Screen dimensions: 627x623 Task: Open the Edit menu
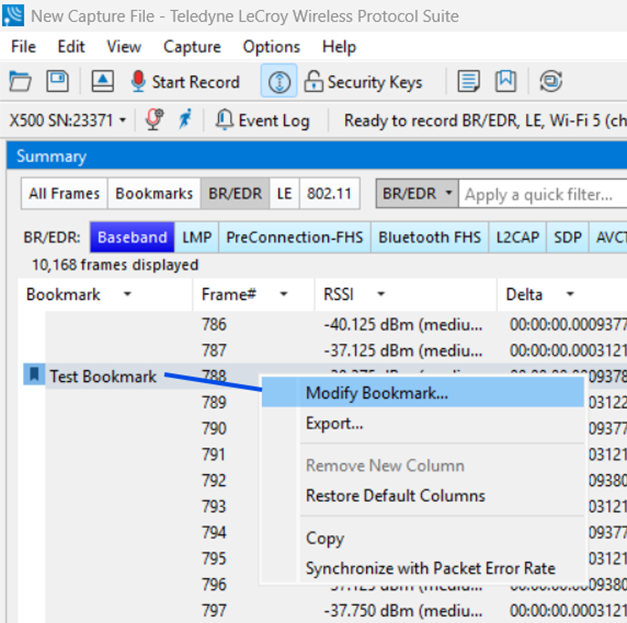pyautogui.click(x=71, y=47)
